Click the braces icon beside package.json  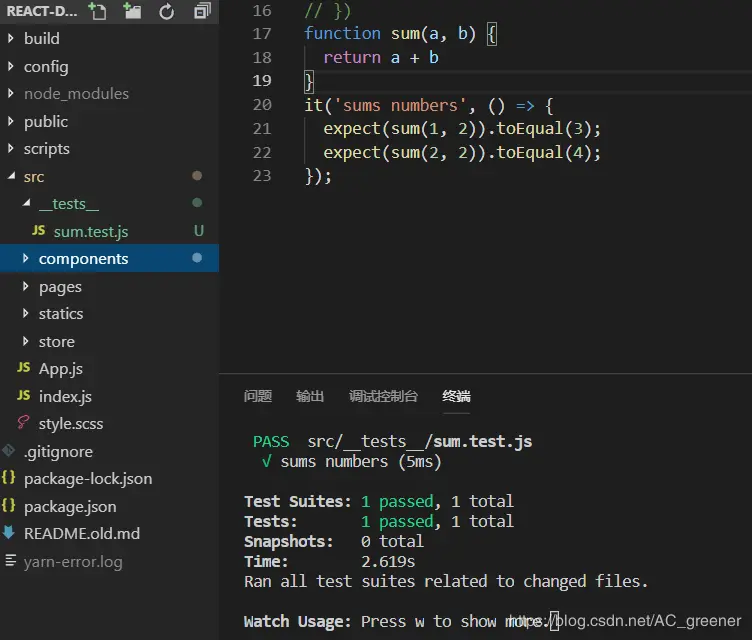pos(9,505)
